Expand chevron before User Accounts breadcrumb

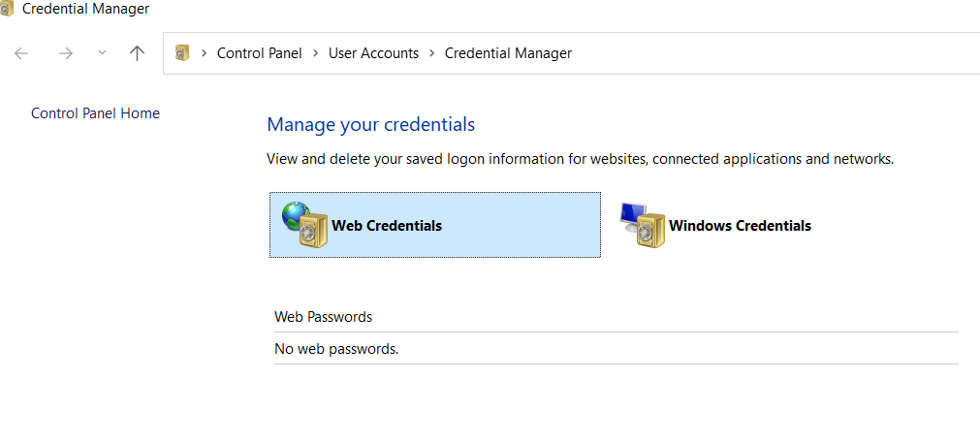pyautogui.click(x=316, y=53)
